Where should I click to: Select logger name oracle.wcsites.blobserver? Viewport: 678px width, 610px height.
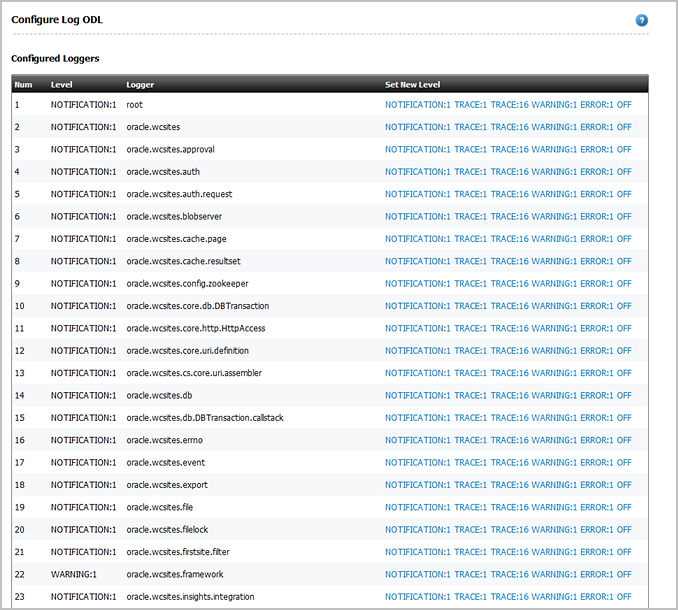[174, 217]
